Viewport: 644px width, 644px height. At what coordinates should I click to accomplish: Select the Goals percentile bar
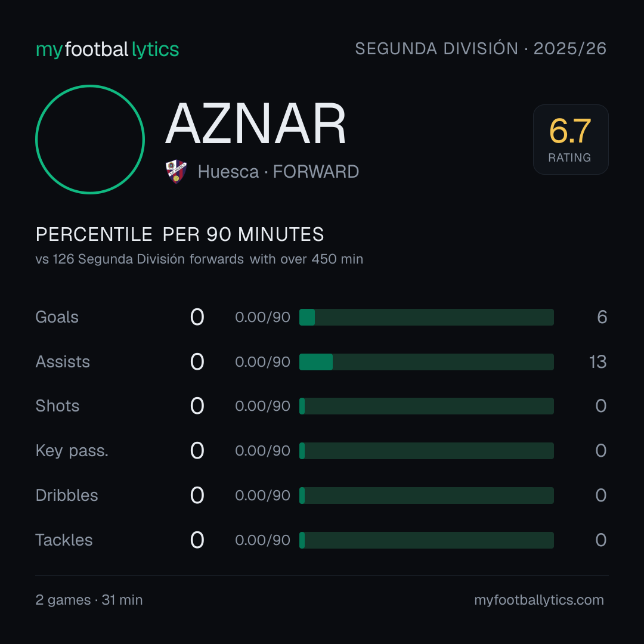426,317
